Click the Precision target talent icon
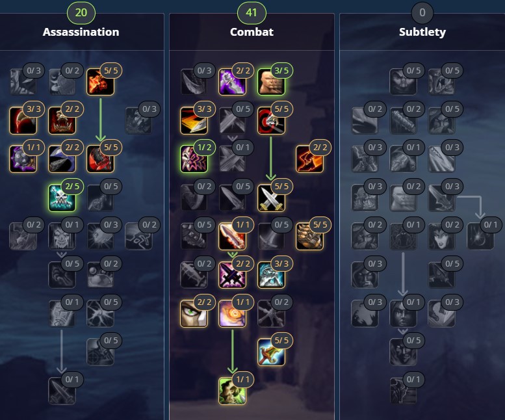Viewport: 505px width, 420px height. pyautogui.click(x=271, y=120)
